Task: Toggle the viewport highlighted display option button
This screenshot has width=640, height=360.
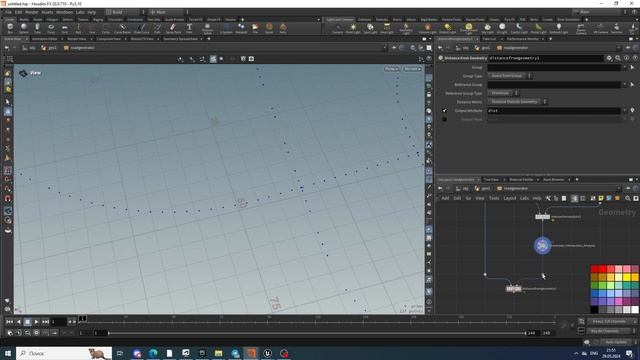Action: pyautogui.click(x=213, y=59)
